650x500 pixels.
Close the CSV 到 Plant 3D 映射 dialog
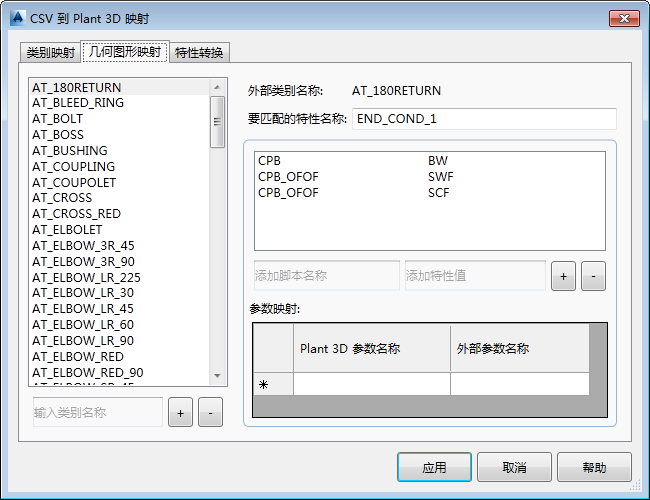click(624, 18)
